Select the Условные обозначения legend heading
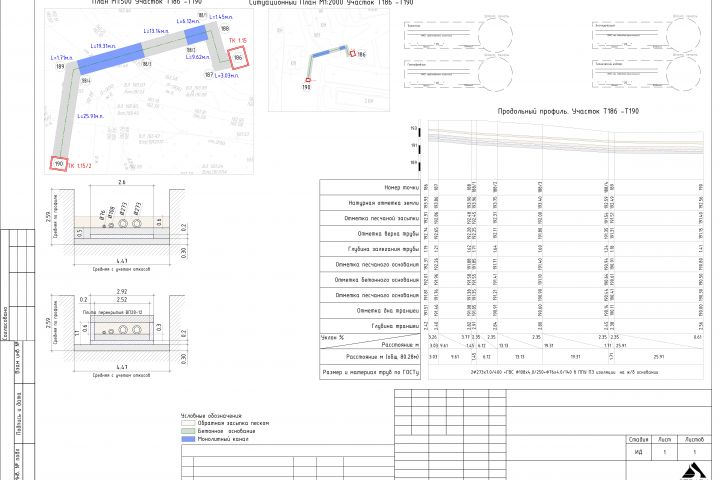Image resolution: width=720 pixels, height=480 pixels. pos(211,416)
